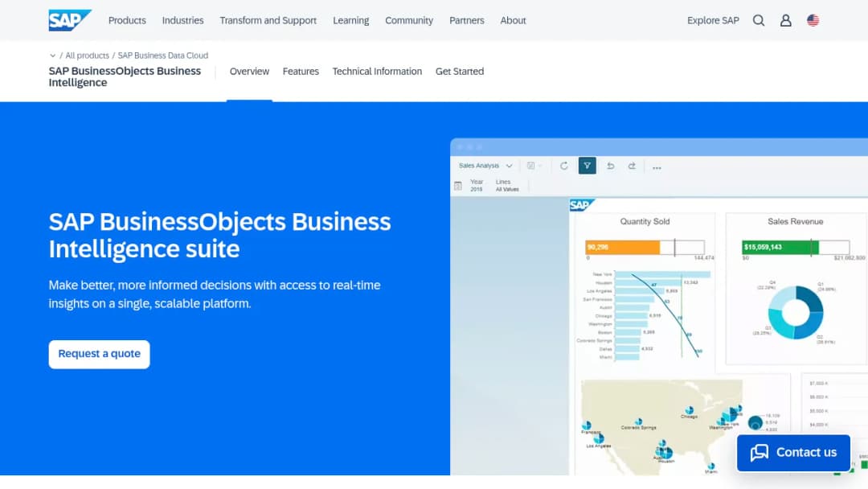The height and width of the screenshot is (489, 868).
Task: Open the view mode dropdown in dashboard toolbar
Action: [x=534, y=166]
